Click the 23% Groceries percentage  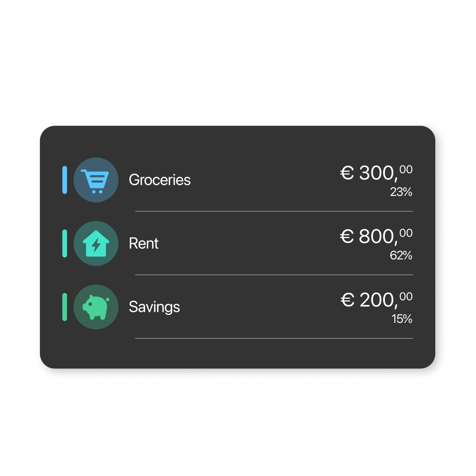401,192
